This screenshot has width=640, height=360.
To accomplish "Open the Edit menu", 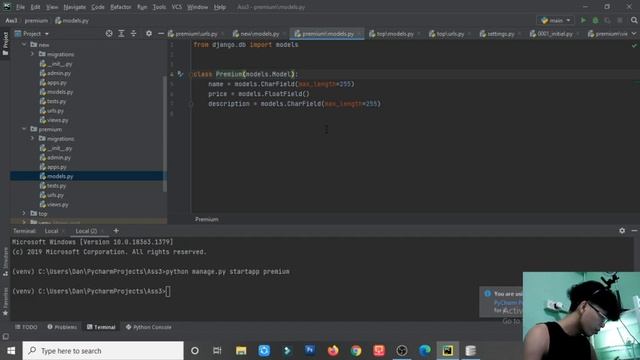I will [x=36, y=7].
